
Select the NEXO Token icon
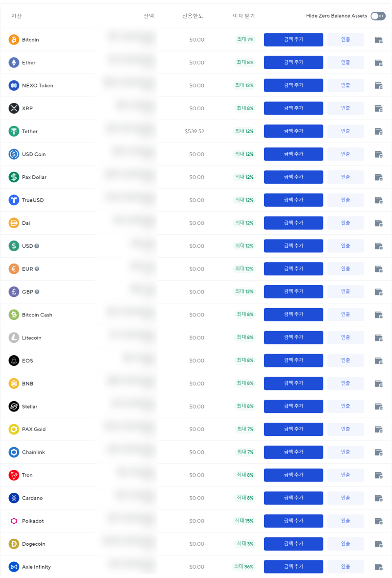13,85
